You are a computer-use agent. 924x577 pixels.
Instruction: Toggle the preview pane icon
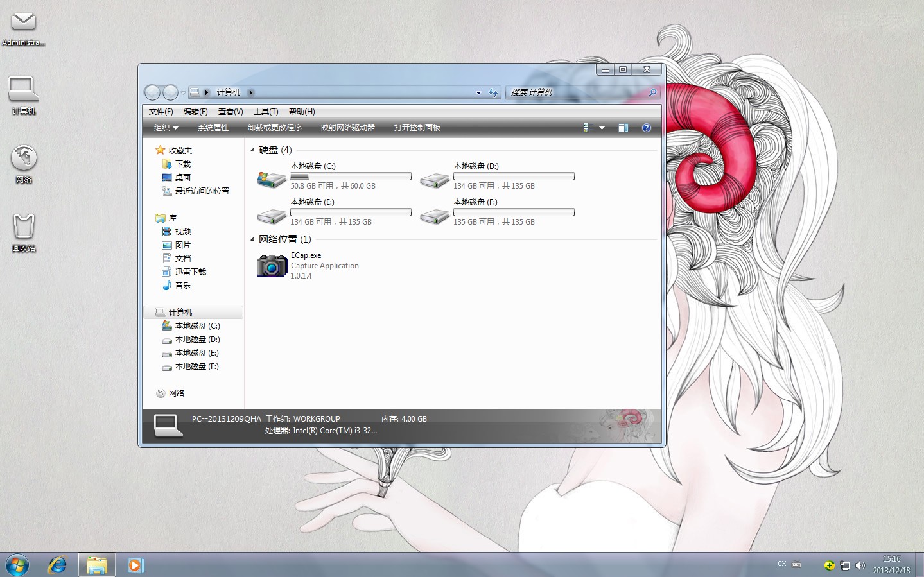(623, 128)
